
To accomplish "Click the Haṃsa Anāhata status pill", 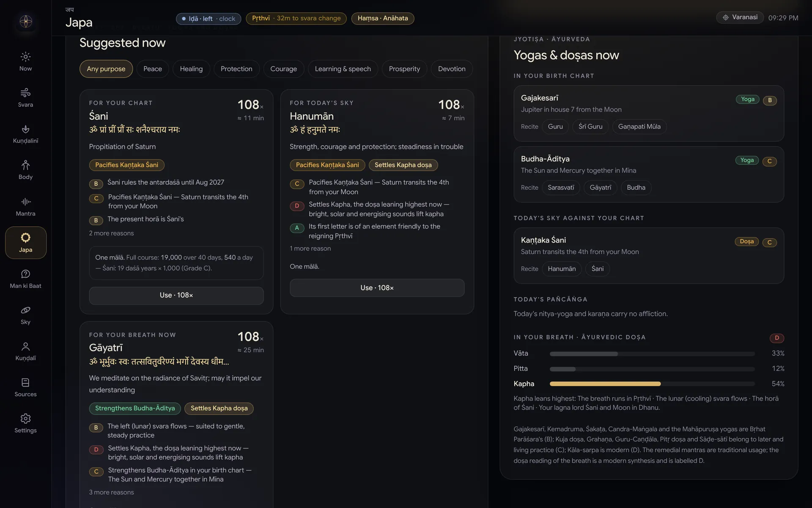I will coord(383,18).
